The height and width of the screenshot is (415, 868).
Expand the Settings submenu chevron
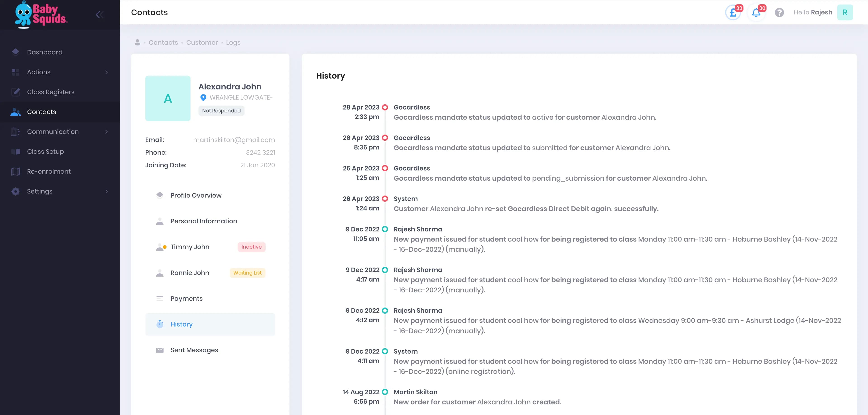click(x=106, y=191)
